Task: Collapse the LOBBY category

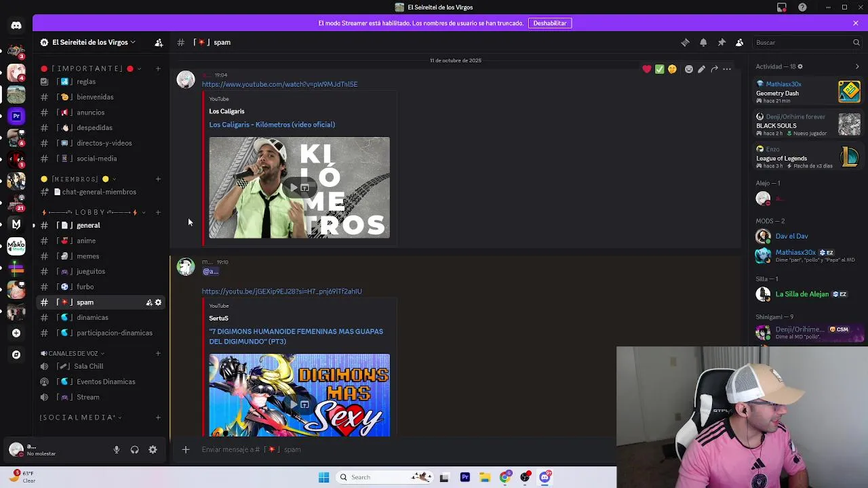Action: (x=94, y=212)
